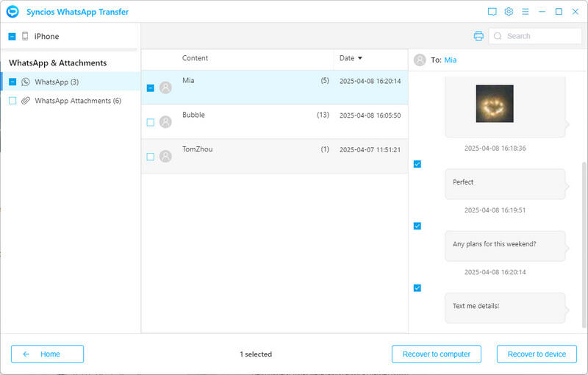Click TomZhou's contact avatar
The image size is (588, 375).
[x=165, y=156]
